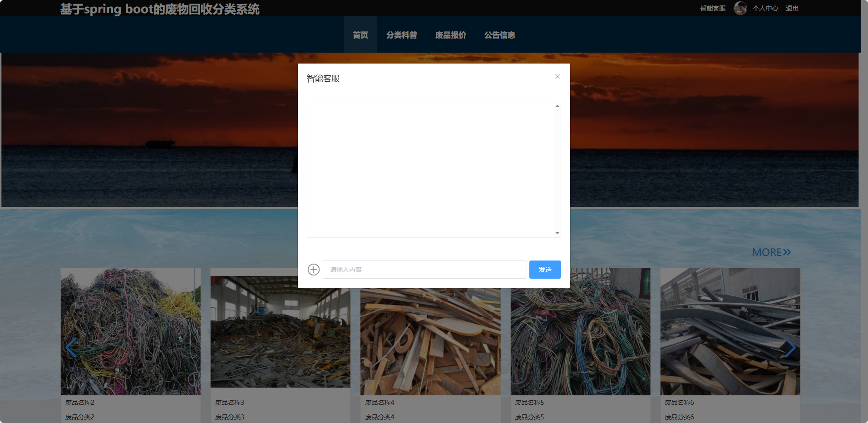The height and width of the screenshot is (423, 868).
Task: Click the carousel right arrow
Action: 790,348
